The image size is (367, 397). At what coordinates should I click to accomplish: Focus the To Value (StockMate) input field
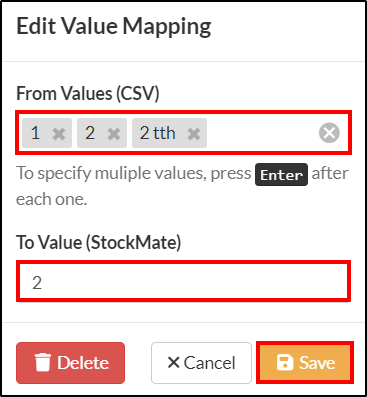[x=183, y=282]
